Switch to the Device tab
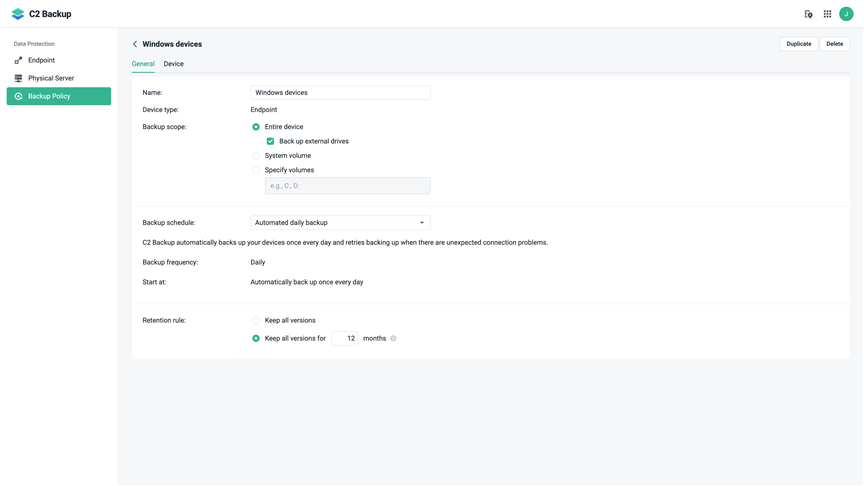864x486 pixels. [174, 64]
